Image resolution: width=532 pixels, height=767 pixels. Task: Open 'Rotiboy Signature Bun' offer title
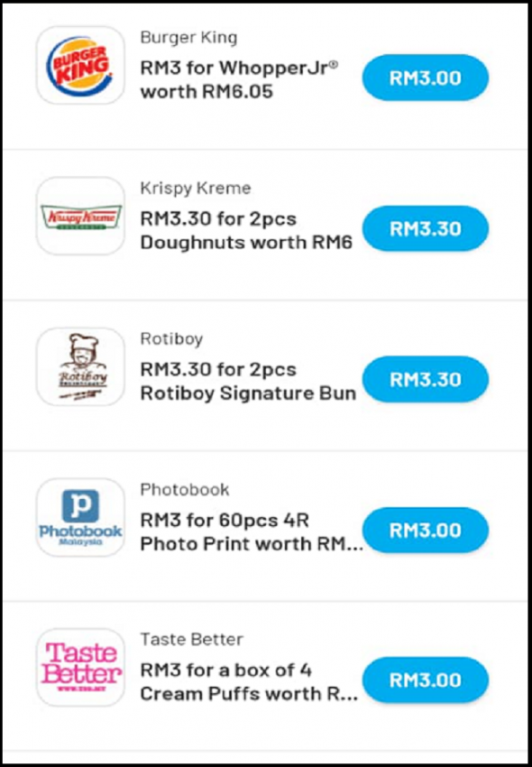coord(248,382)
